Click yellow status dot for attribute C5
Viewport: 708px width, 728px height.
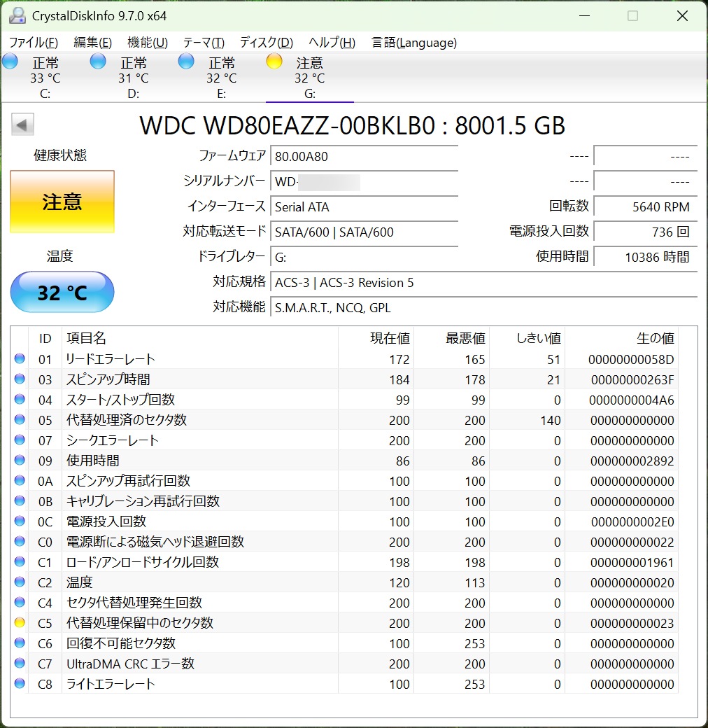pyautogui.click(x=20, y=622)
